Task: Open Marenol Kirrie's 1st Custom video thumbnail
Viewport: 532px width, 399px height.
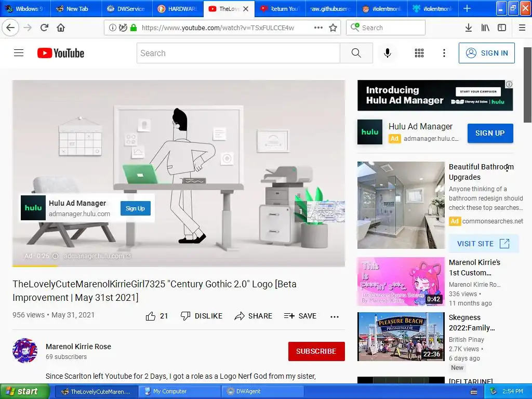Action: (401, 282)
